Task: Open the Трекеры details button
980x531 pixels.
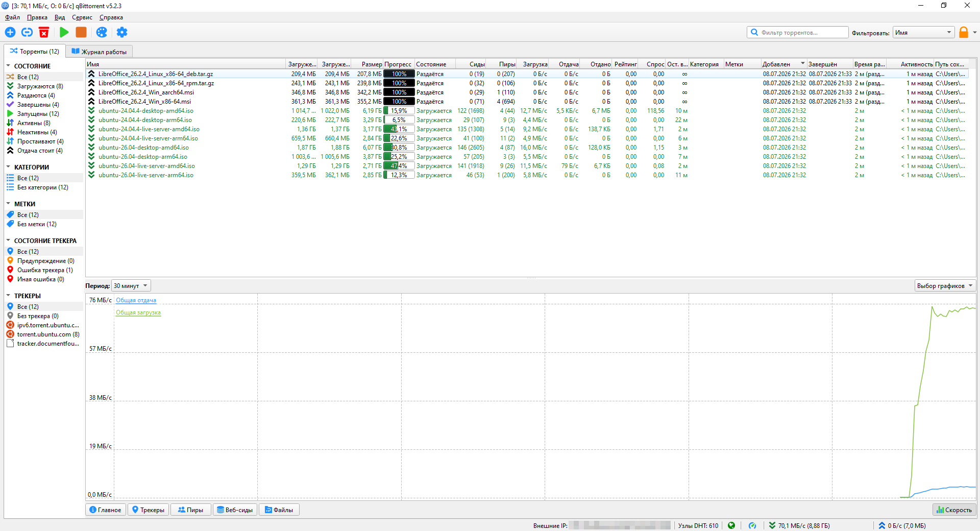Action: [148, 510]
